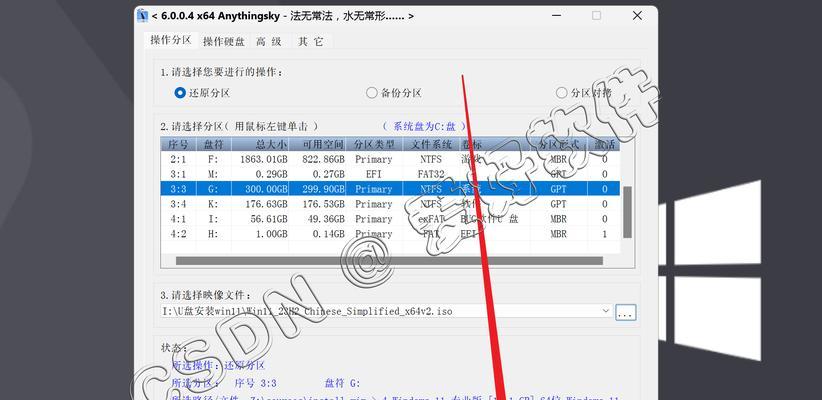Open the 高级 tab
This screenshot has height=400, width=822.
pos(269,41)
